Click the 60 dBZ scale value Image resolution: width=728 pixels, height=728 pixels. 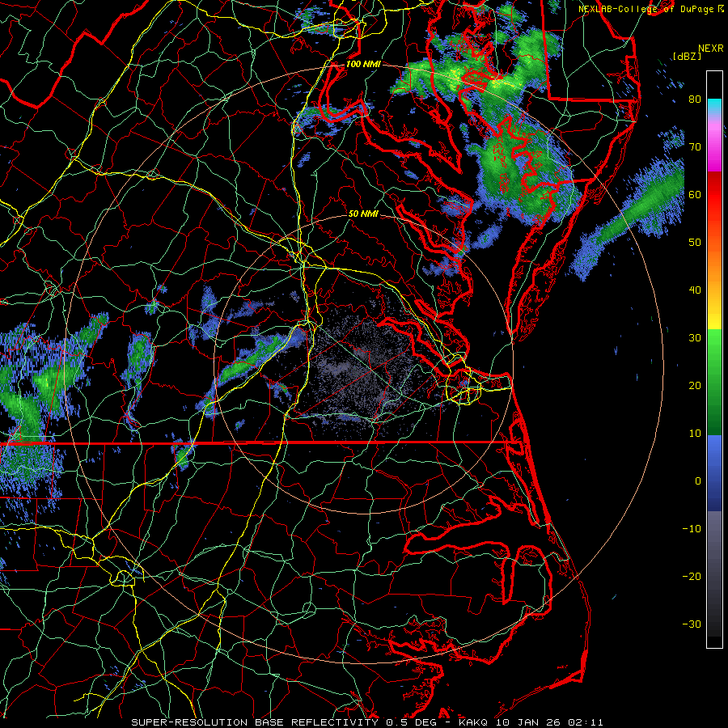pyautogui.click(x=695, y=195)
